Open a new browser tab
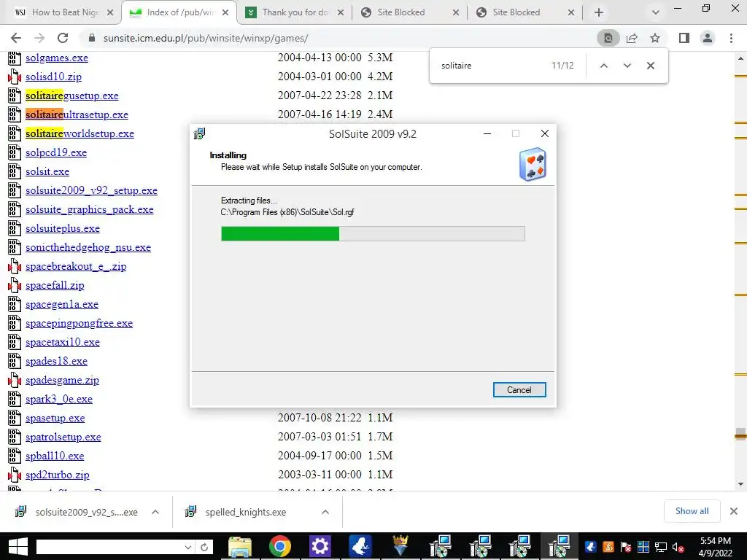The height and width of the screenshot is (560, 747). [x=599, y=12]
